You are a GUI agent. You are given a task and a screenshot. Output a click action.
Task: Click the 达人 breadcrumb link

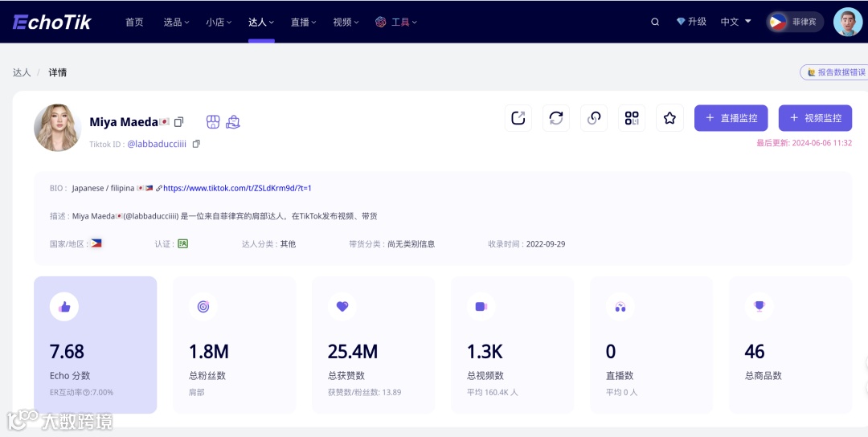click(x=22, y=72)
